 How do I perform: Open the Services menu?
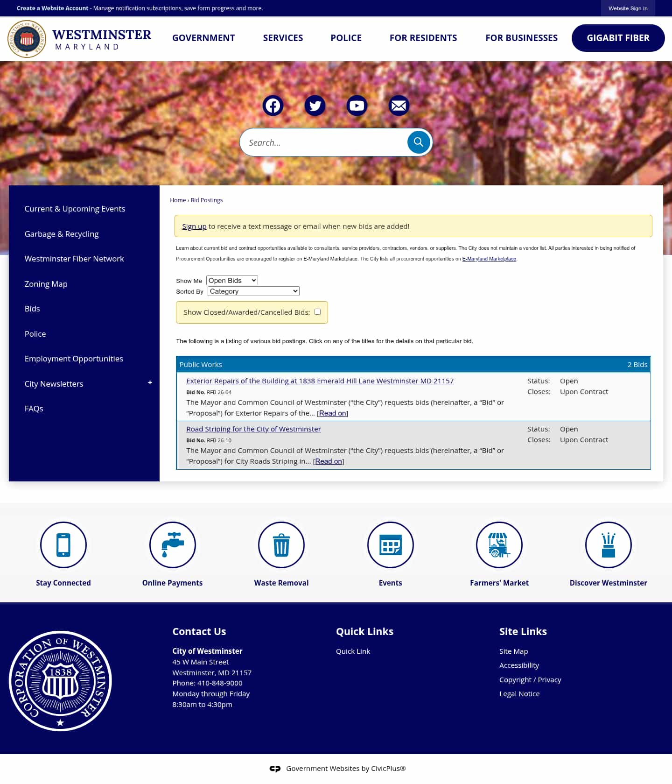(283, 38)
